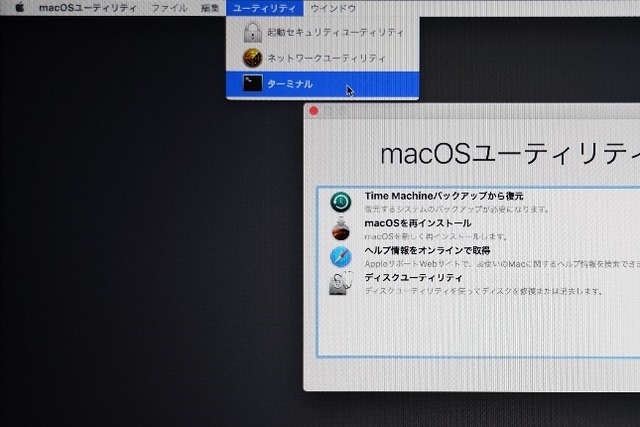Click the Safari compass icon

point(340,257)
